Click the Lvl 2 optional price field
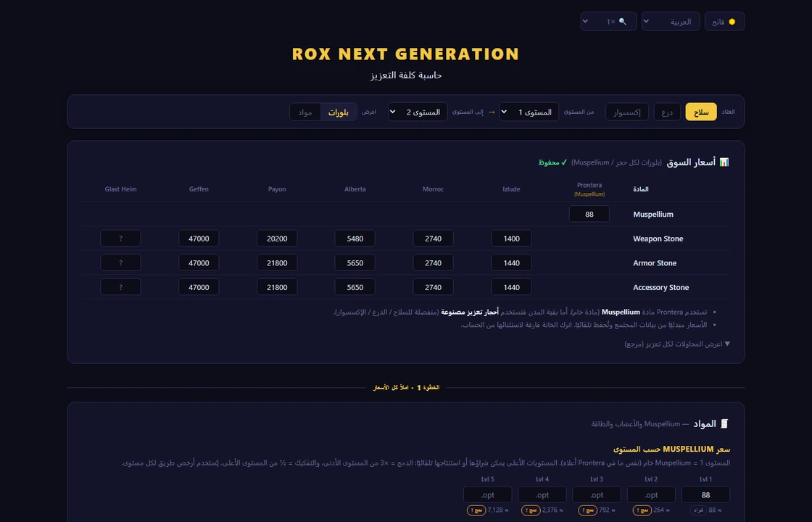 (651, 494)
